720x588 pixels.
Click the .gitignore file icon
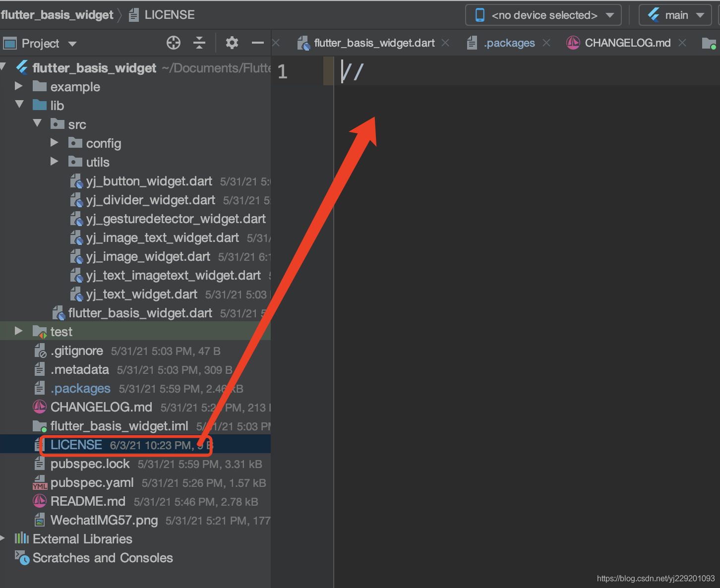pos(40,351)
